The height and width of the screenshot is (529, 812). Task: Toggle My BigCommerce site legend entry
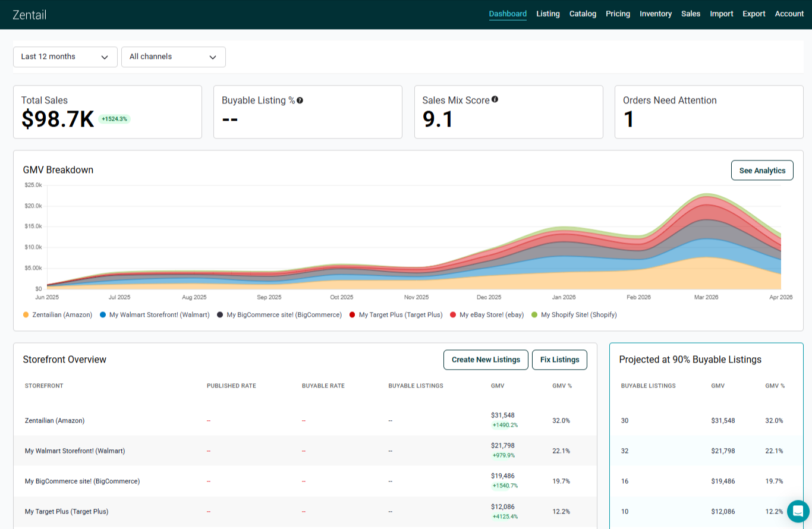pyautogui.click(x=279, y=315)
